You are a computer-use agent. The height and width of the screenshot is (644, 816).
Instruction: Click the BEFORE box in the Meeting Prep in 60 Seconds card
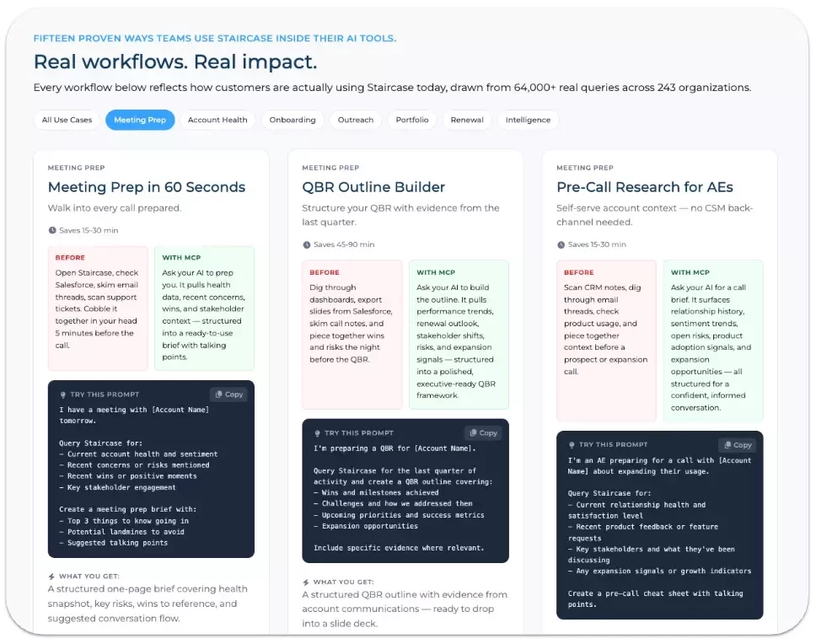point(98,308)
